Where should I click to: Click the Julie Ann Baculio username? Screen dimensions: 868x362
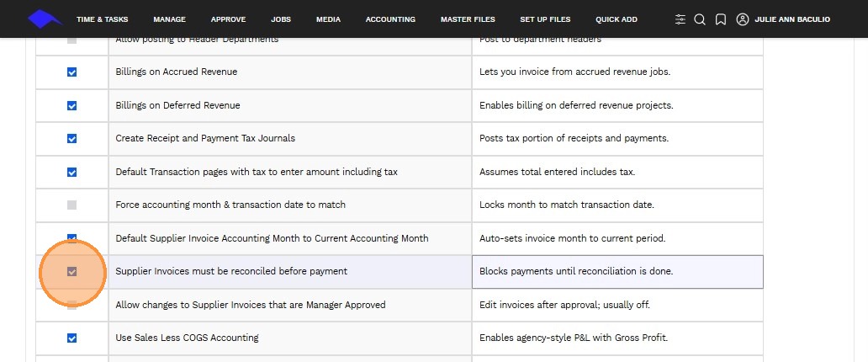click(x=791, y=19)
